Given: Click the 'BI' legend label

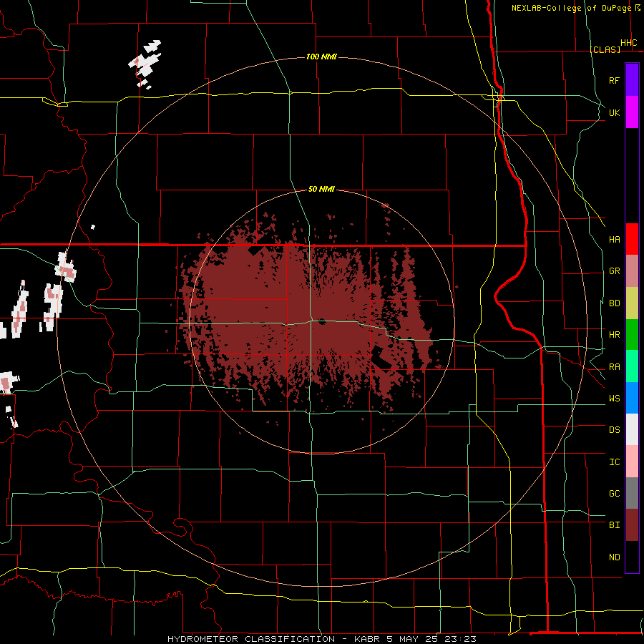Looking at the screenshot, I should click(614, 525).
